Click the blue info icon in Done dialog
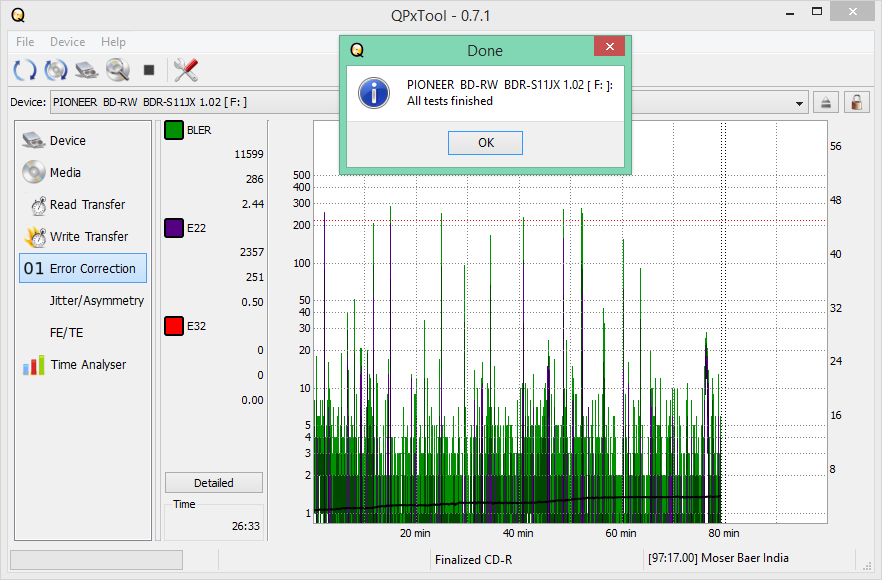This screenshot has width=882, height=580. (374, 93)
